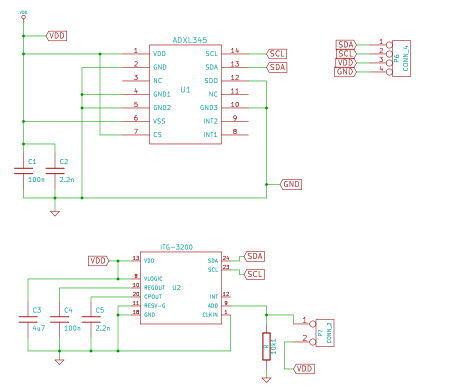Select capacitor C5 2.2n symbol
Image resolution: width=449 pixels, height=390 pixels.
click(91, 320)
